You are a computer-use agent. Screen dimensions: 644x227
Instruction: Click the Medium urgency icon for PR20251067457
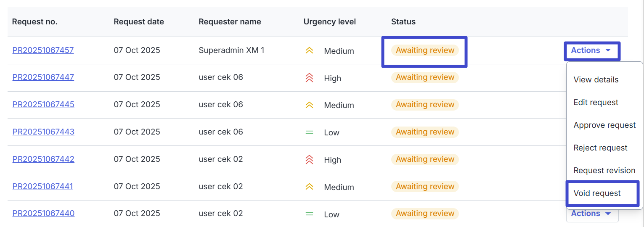pos(309,51)
